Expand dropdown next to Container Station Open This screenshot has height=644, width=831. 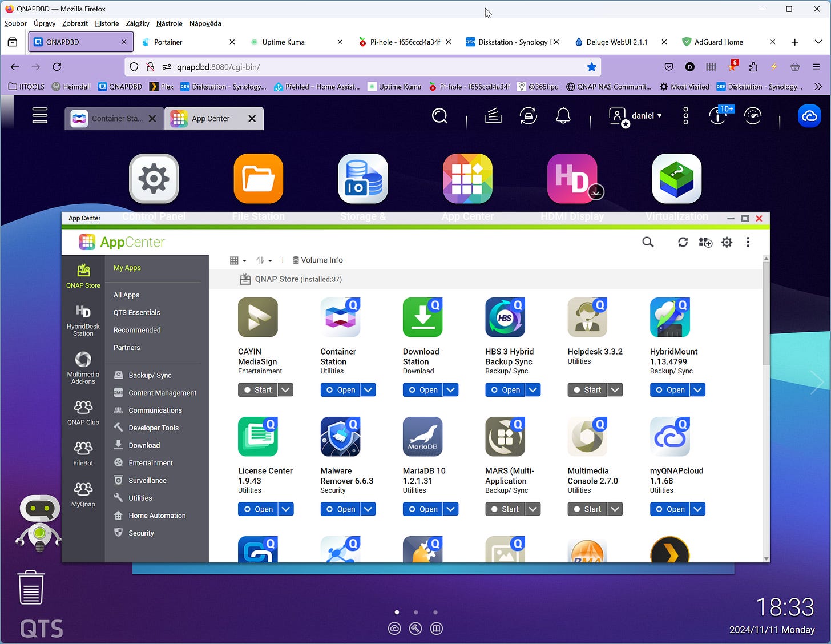[x=368, y=390]
